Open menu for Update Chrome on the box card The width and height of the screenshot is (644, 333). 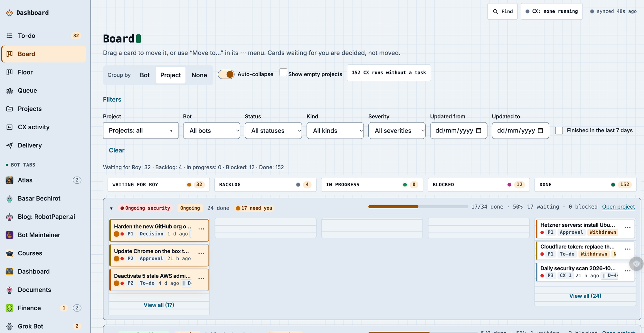[201, 254]
